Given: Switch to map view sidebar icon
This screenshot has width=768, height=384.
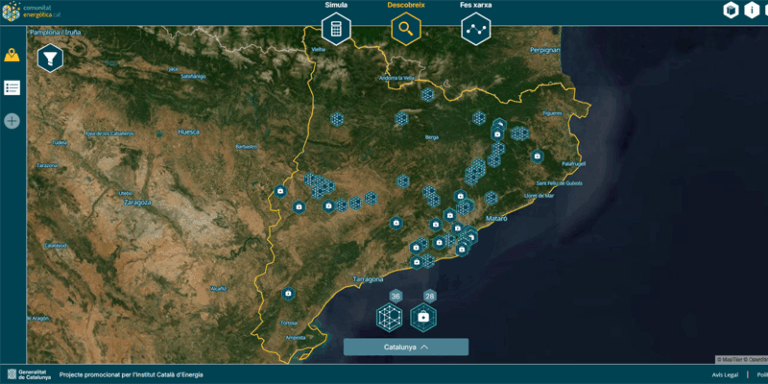Looking at the screenshot, I should [x=12, y=55].
